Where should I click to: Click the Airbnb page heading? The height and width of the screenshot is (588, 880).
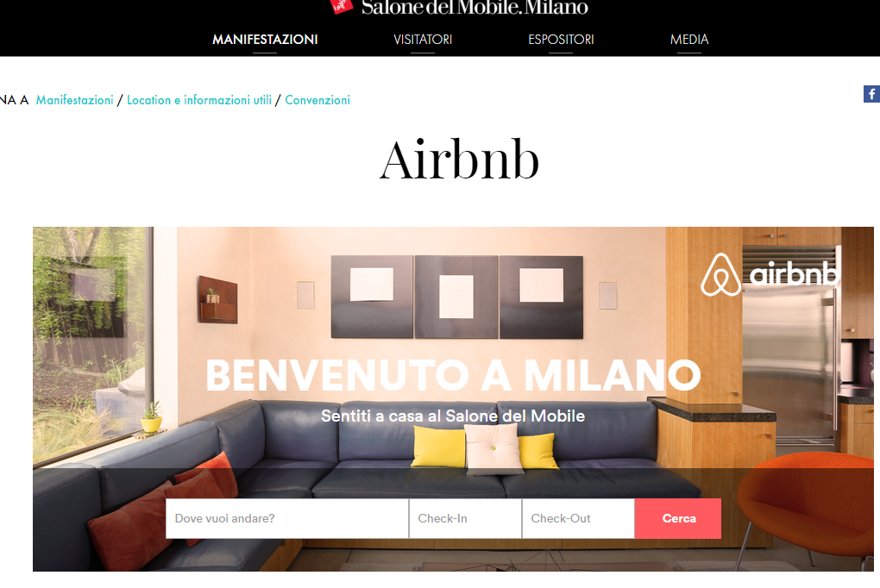pyautogui.click(x=459, y=160)
